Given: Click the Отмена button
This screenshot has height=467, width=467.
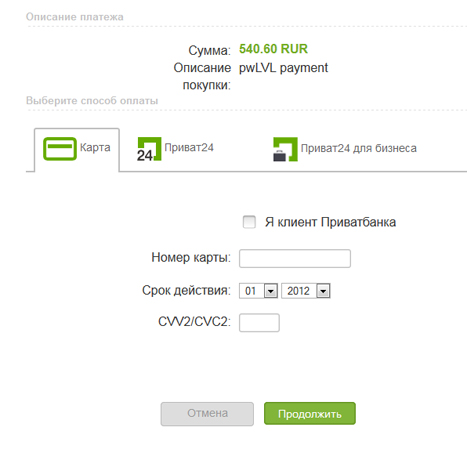Looking at the screenshot, I should [207, 414].
